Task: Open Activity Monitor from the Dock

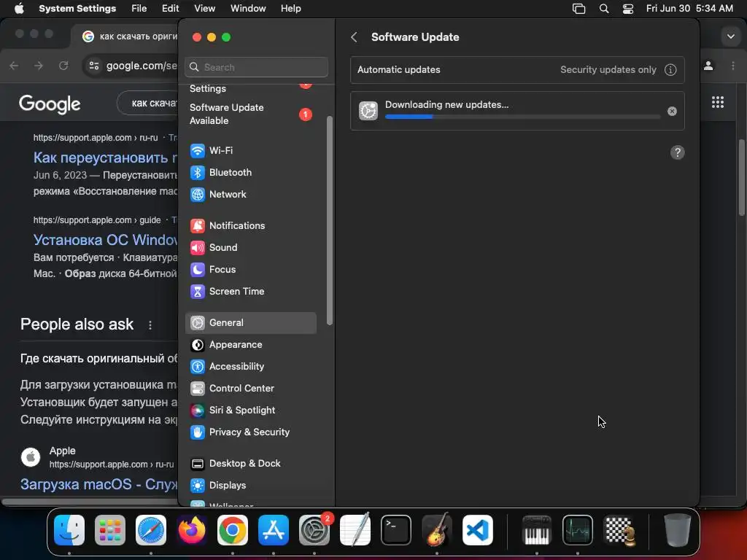Action: coord(578,530)
